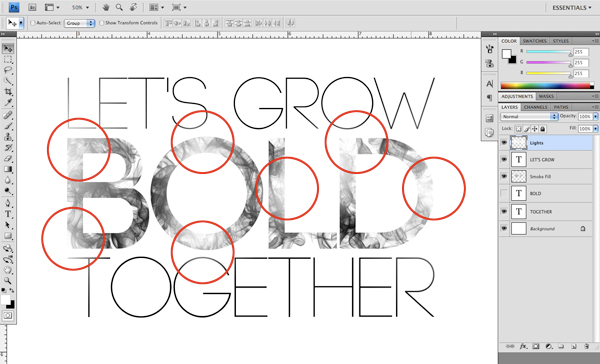The image size is (600, 364).
Task: Select the Pen tool
Action: [x=8, y=203]
